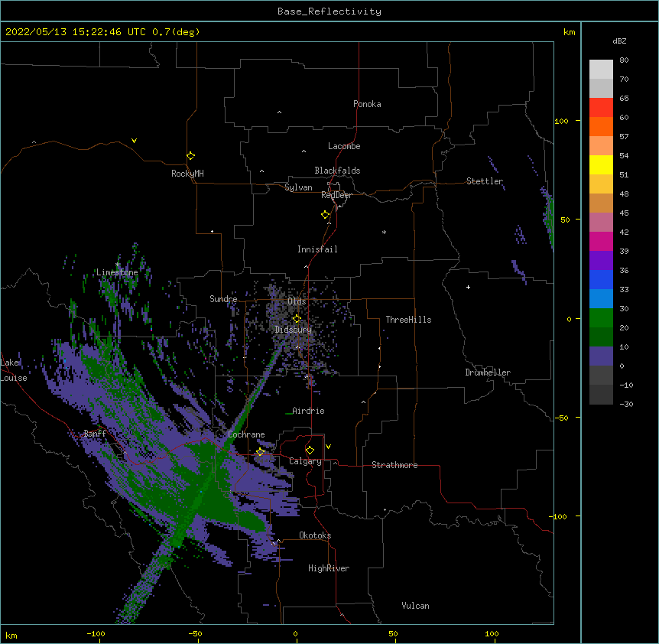Click the Limestone label on the map
The image size is (659, 644).
(117, 272)
